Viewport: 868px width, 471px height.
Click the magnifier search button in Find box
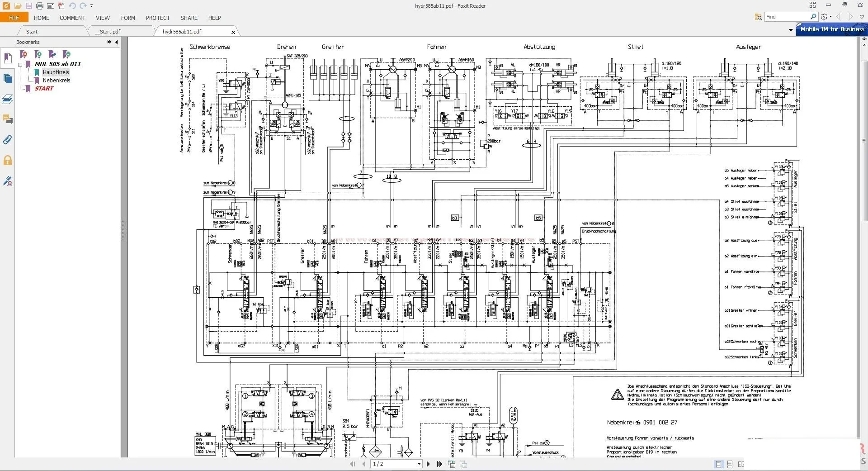(x=814, y=17)
